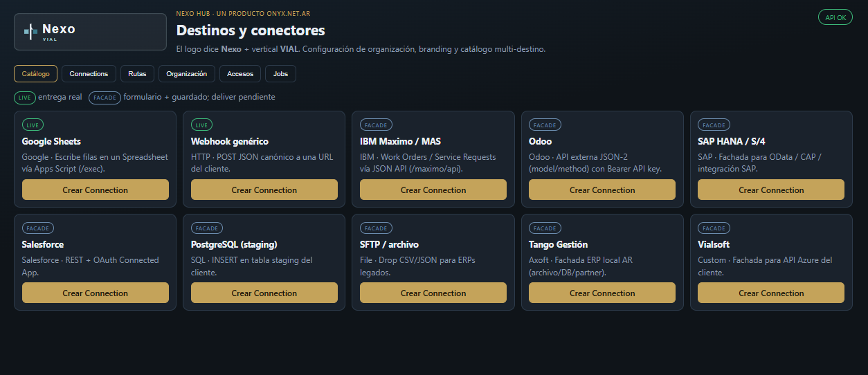Create Connection for SFTP / archivo
The height and width of the screenshot is (375, 868).
pyautogui.click(x=433, y=293)
